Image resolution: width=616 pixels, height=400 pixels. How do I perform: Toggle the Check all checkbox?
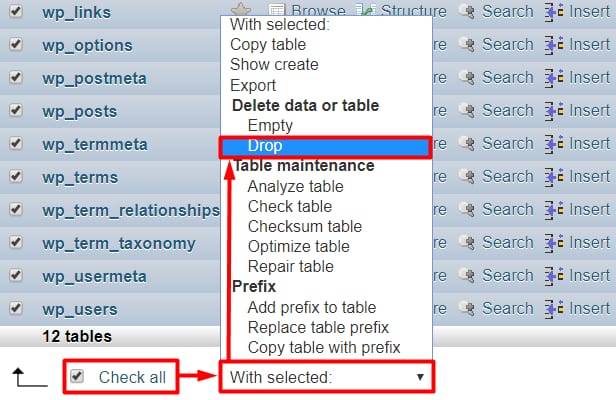tap(77, 377)
